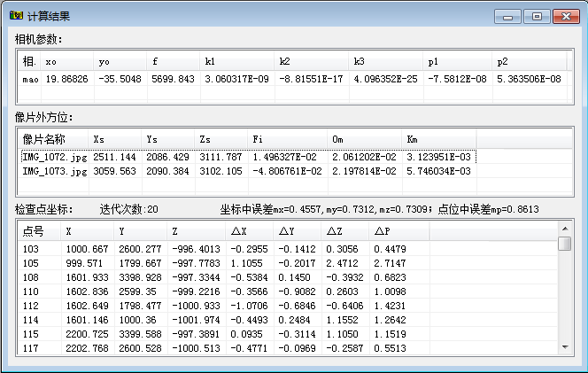
Task: Click the k3 column header
Action: click(x=386, y=61)
